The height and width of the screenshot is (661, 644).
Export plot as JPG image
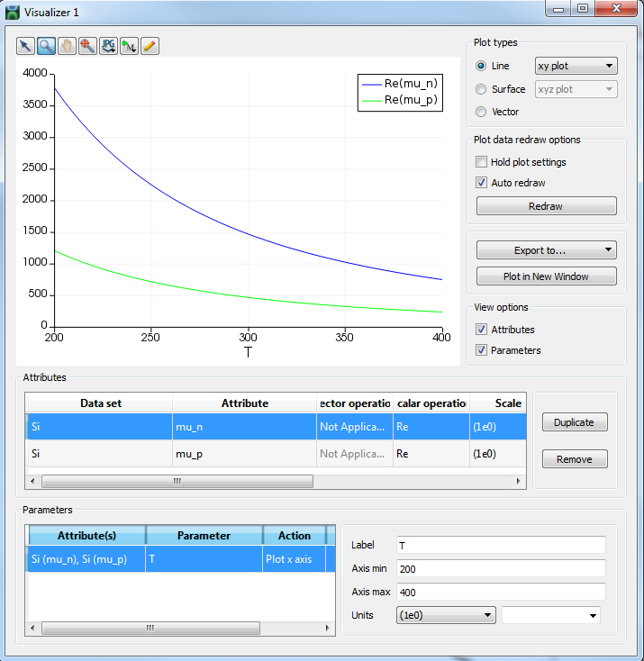(x=108, y=46)
